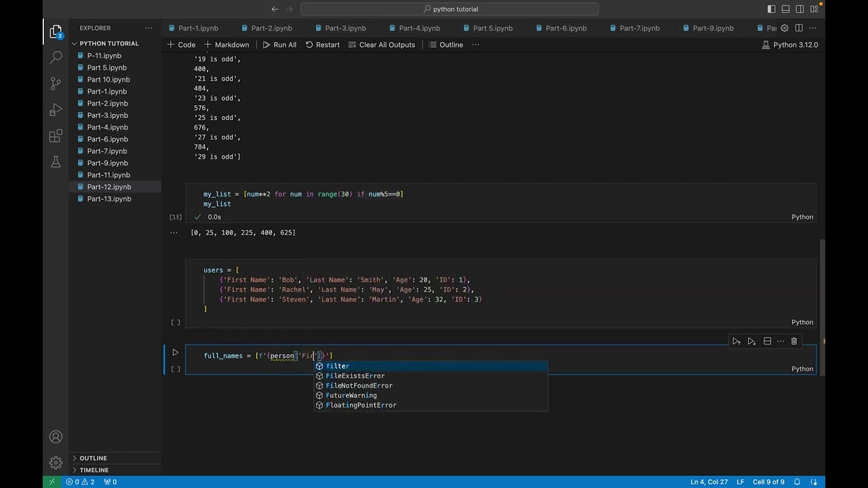Viewport: 868px width, 488px height.
Task: Open the Search view in the activity bar
Action: 56,58
